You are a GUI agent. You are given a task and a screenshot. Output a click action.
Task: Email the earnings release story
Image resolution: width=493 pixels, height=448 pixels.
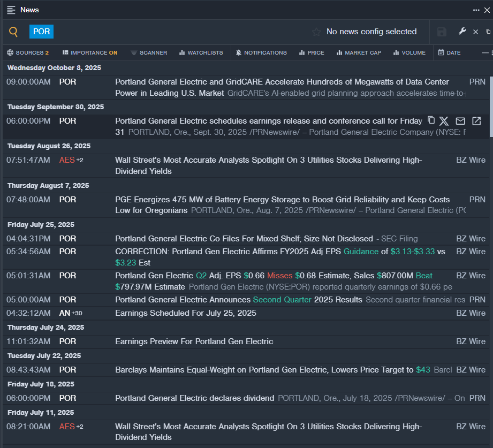click(460, 121)
